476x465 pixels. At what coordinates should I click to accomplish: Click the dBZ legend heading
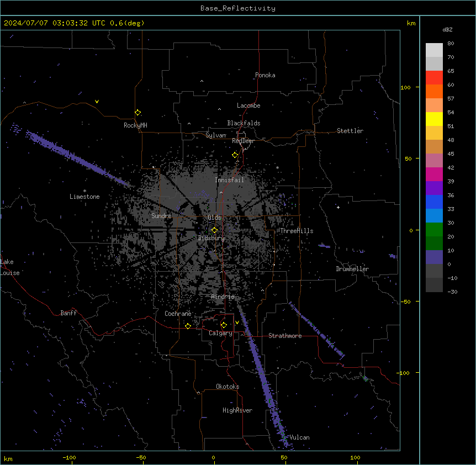pos(447,29)
